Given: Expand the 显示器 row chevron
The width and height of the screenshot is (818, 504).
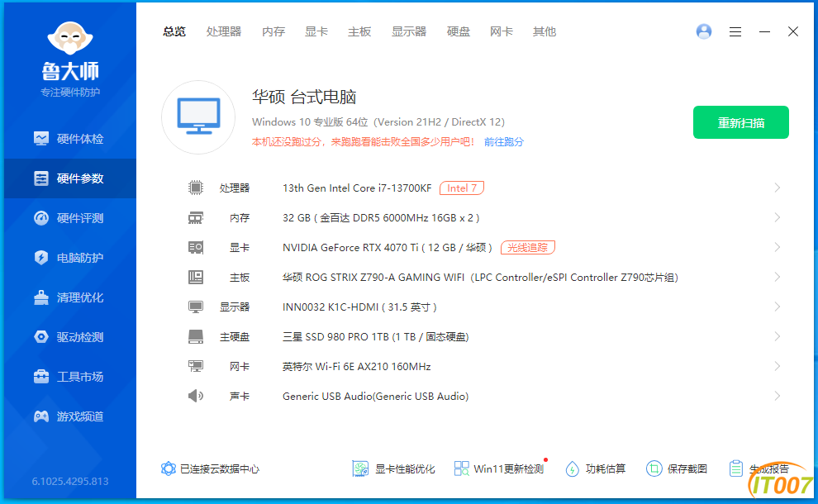Looking at the screenshot, I should click(778, 307).
